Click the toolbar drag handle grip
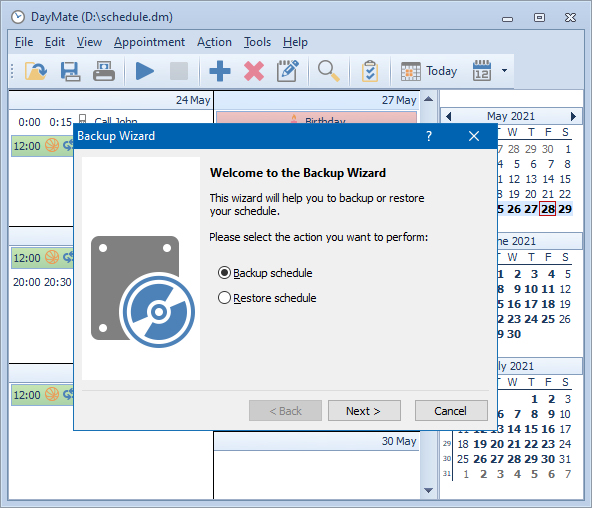The height and width of the screenshot is (508, 592). point(12,71)
